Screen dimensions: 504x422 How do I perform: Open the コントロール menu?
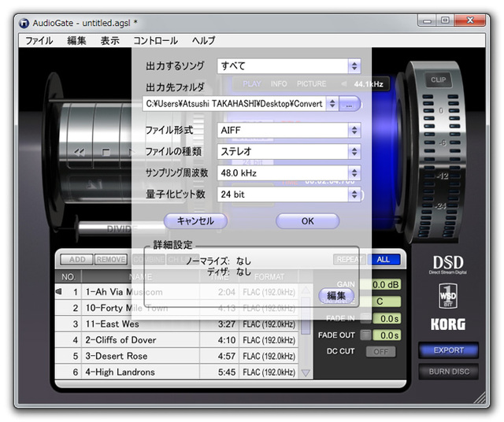(x=155, y=40)
